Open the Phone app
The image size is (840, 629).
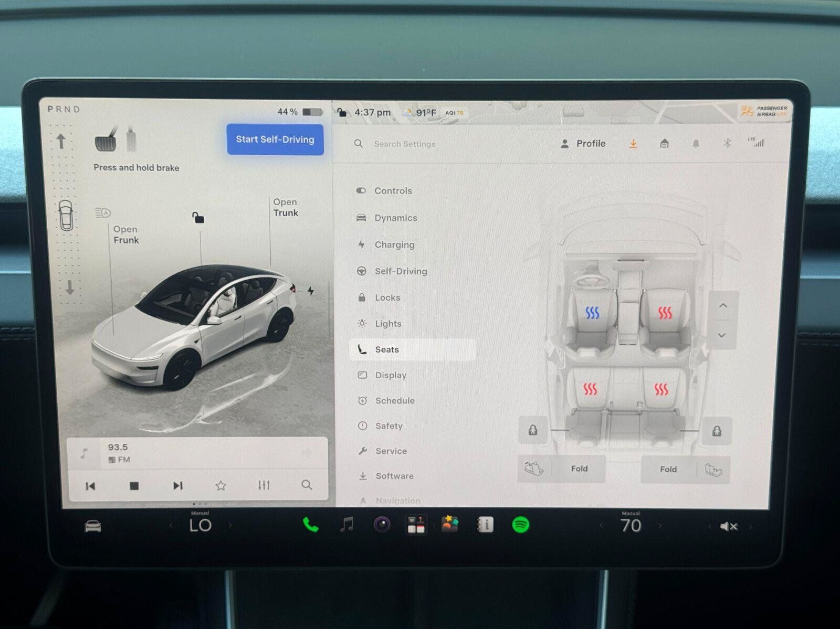(310, 525)
